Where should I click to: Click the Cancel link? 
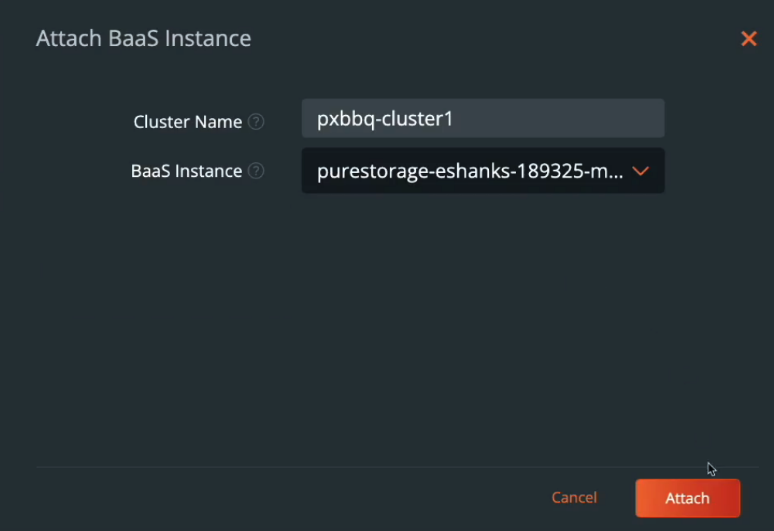tap(574, 497)
